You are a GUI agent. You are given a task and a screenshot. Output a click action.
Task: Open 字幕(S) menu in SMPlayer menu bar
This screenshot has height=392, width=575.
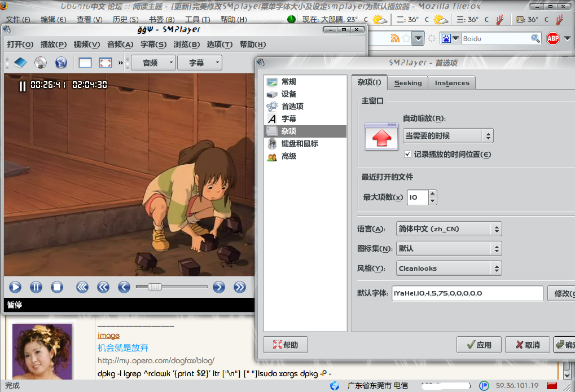point(153,45)
